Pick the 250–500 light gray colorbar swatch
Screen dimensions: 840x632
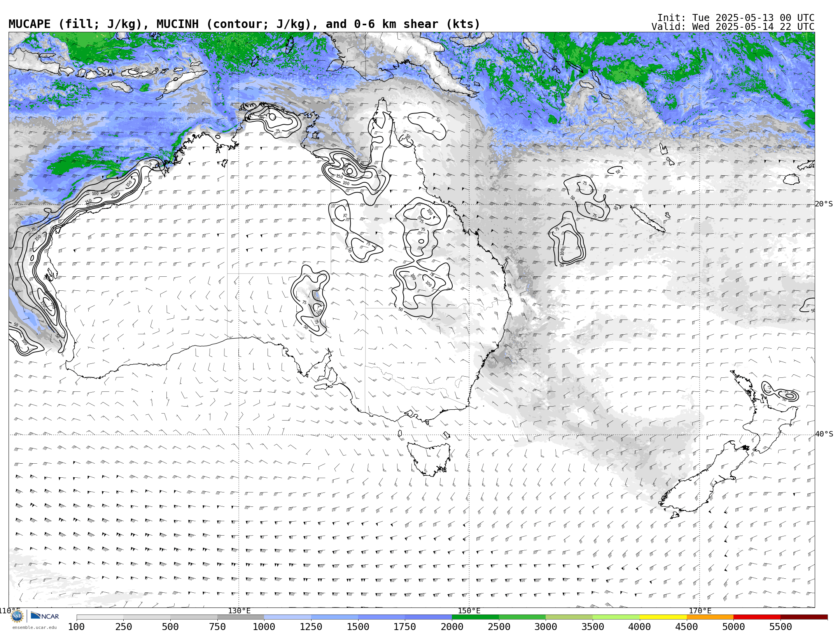pos(147,617)
